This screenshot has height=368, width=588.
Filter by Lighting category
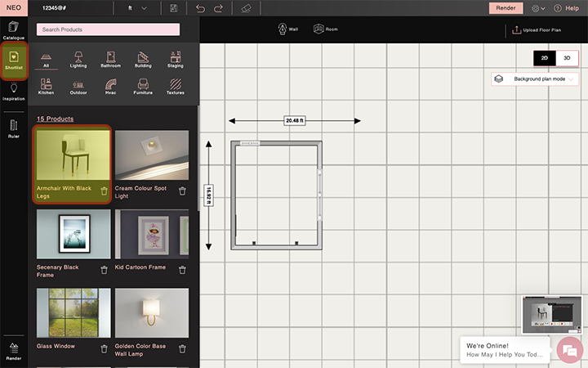tap(78, 60)
